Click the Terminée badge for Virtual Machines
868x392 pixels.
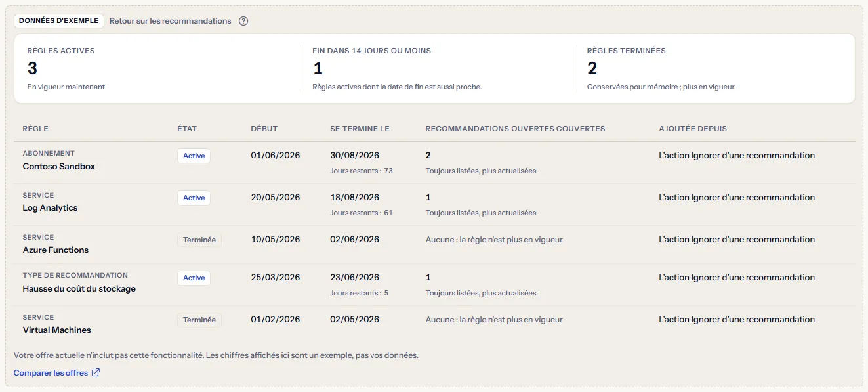[199, 320]
